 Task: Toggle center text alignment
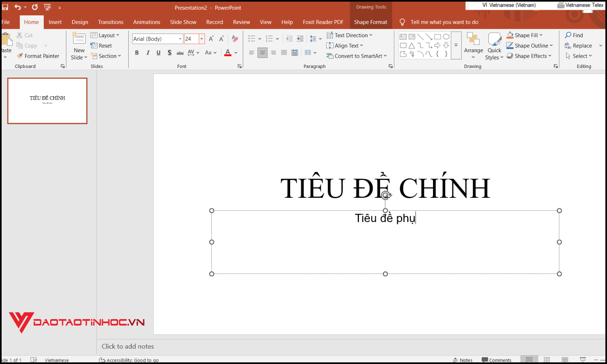(x=262, y=53)
